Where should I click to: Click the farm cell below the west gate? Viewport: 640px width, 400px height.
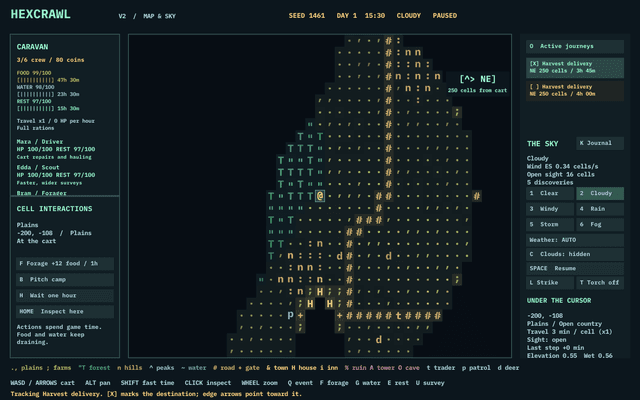pyautogui.click(x=300, y=327)
